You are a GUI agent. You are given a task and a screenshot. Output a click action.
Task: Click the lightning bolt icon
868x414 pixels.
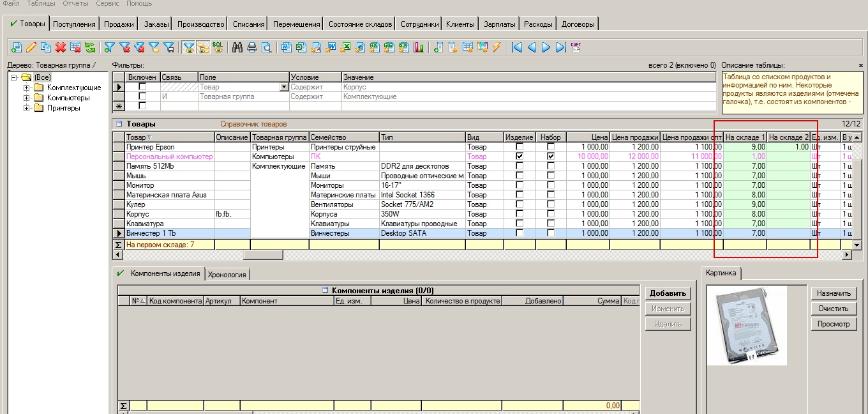pos(497,47)
